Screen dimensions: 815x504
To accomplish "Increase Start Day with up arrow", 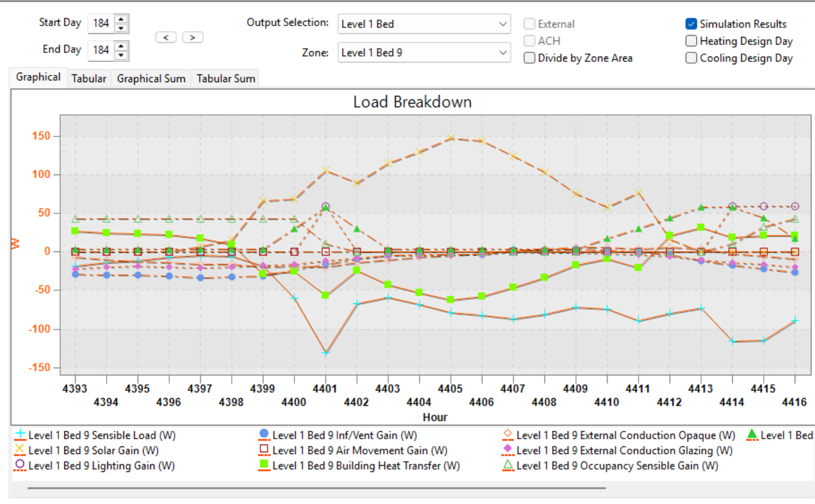I will tap(122, 20).
